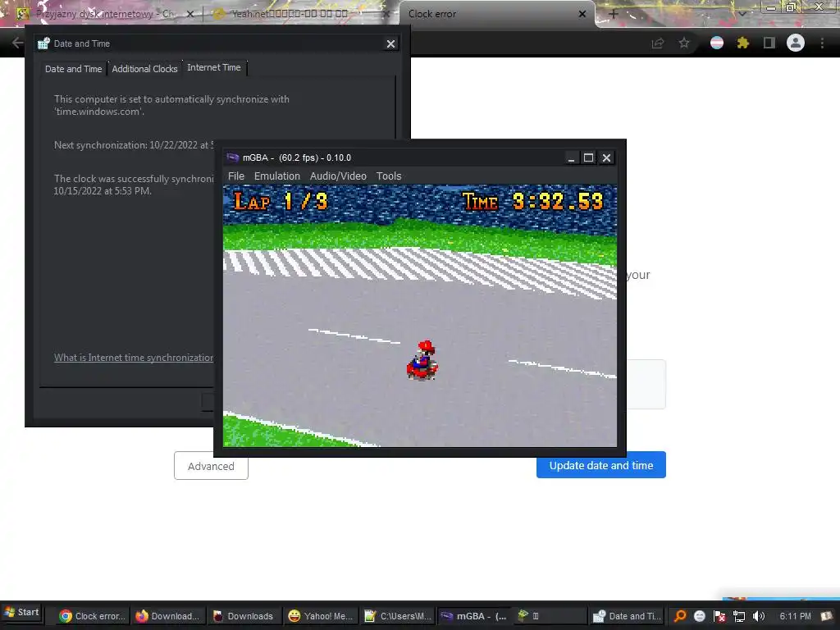Click the mGBA title bar icon
Viewport: 840px width, 630px height.
coord(233,157)
